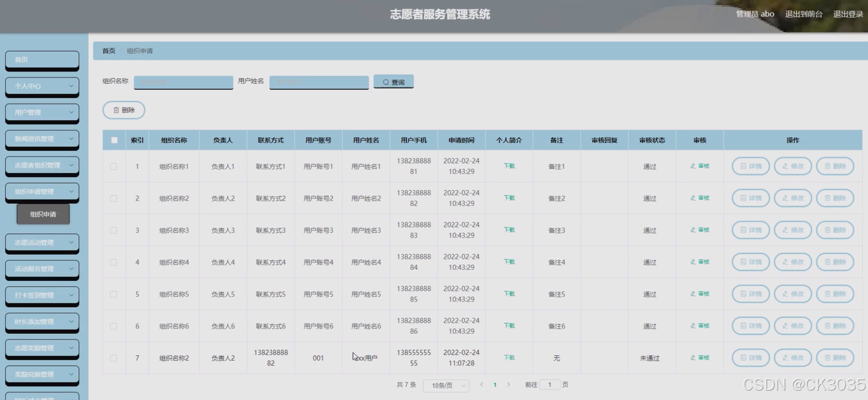Click 审核 for 组织名称1 row

700,166
